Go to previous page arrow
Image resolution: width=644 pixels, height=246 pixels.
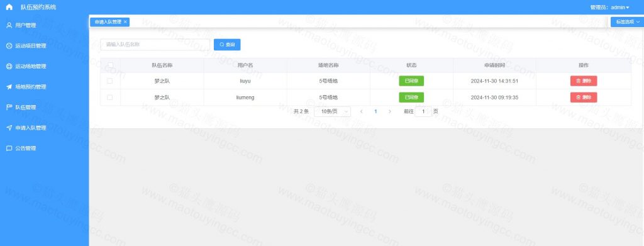pyautogui.click(x=361, y=111)
